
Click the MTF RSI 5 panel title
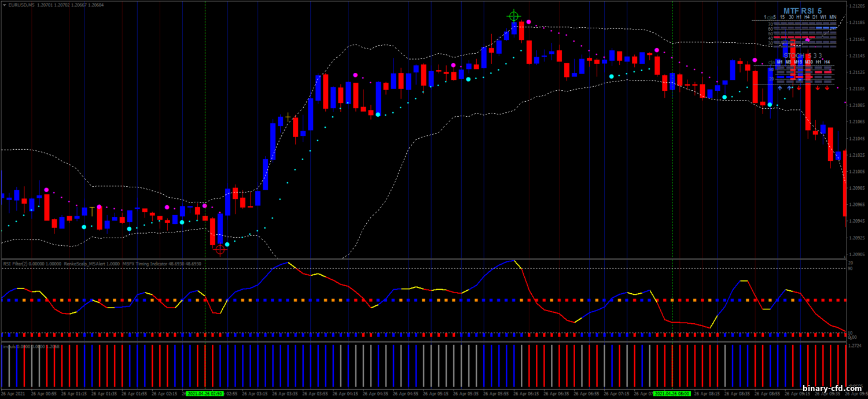[803, 11]
